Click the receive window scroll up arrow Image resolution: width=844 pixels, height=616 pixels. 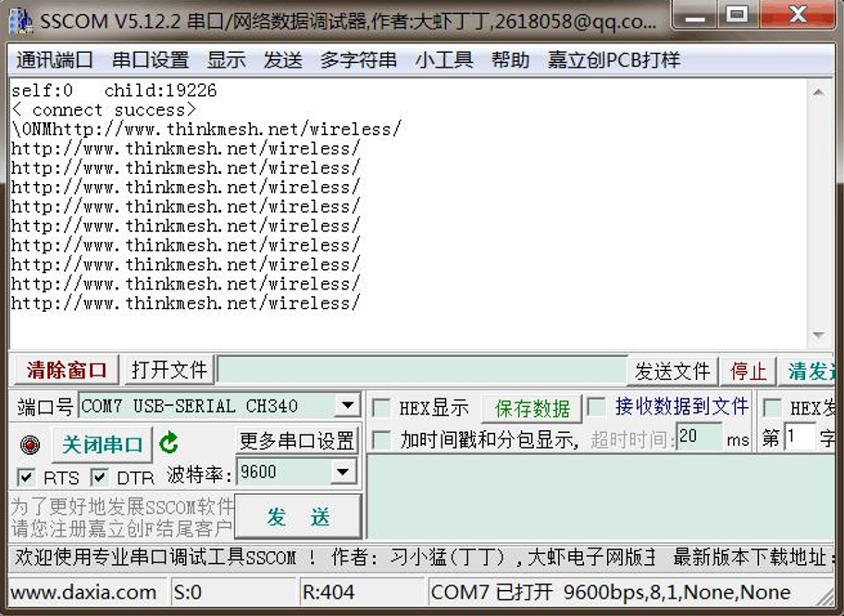[818, 92]
